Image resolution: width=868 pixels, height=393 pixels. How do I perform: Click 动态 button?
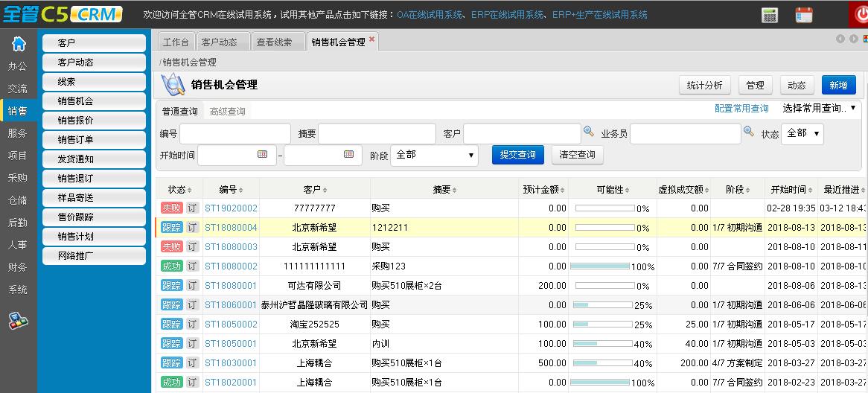(x=797, y=86)
